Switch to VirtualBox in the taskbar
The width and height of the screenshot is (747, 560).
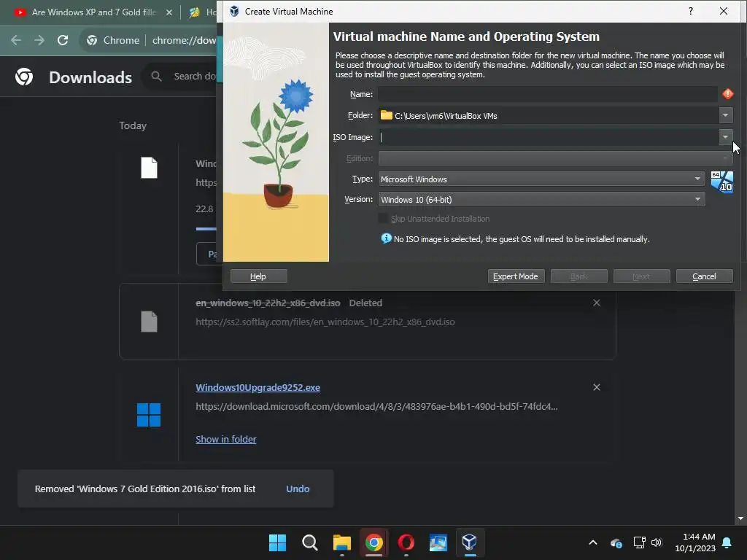(x=470, y=542)
